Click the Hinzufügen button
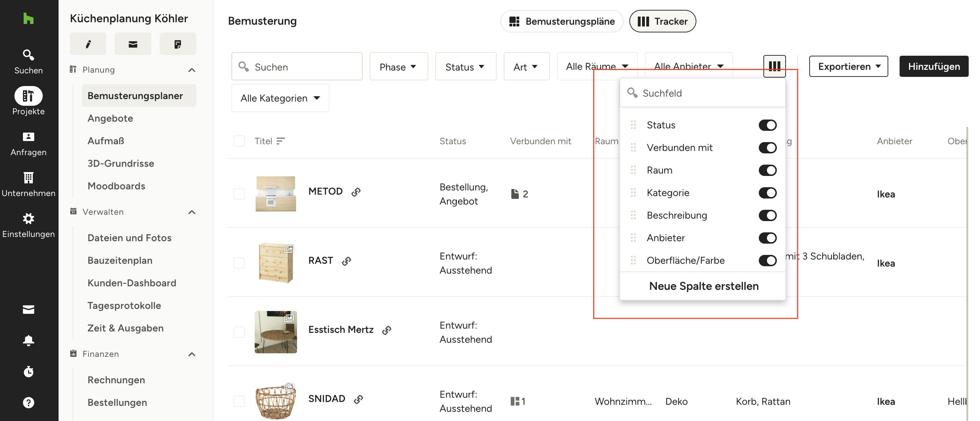 933,66
